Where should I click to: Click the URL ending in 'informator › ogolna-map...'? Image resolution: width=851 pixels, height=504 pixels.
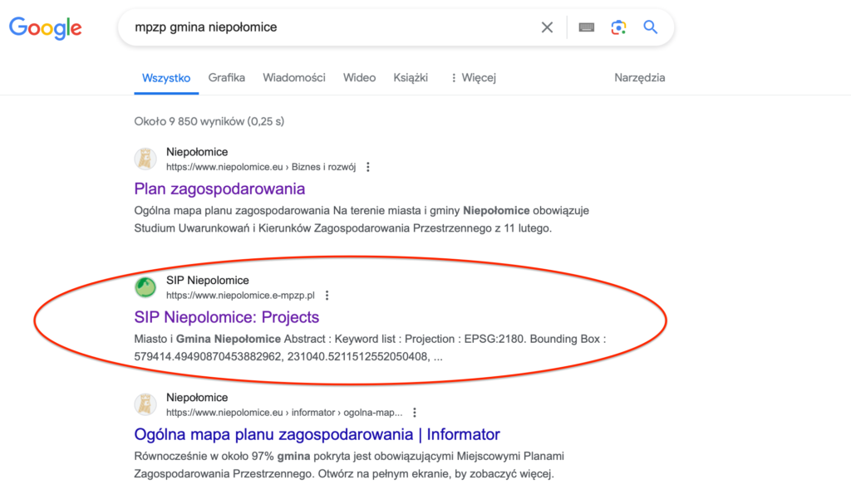284,413
